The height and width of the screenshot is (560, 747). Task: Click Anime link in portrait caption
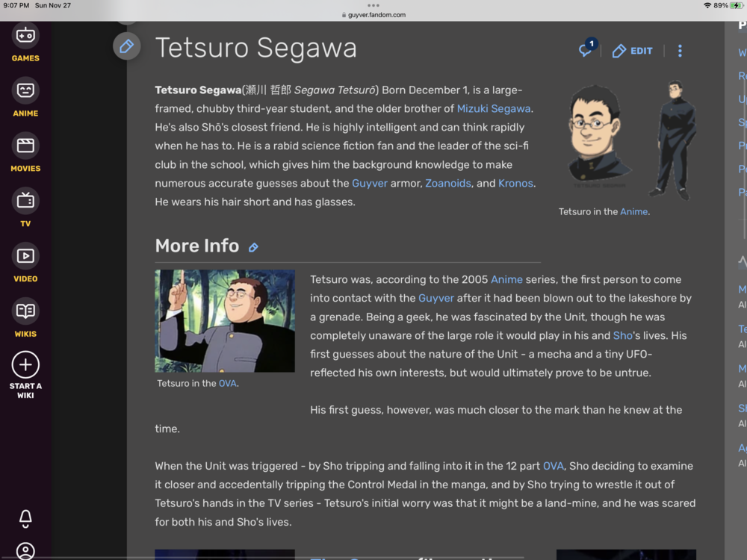click(x=633, y=212)
